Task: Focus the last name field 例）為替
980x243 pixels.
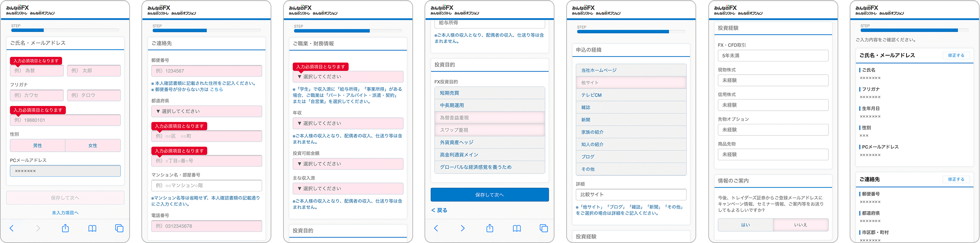Action: [x=37, y=71]
